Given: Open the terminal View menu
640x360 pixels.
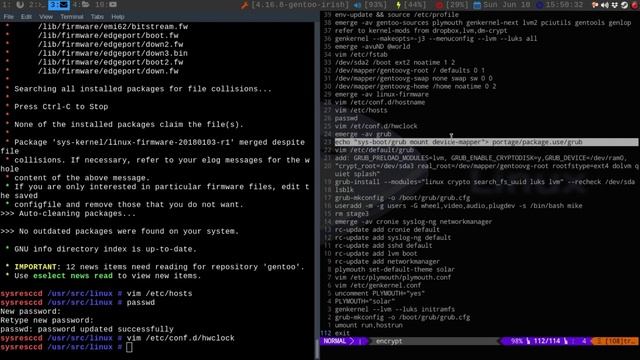Looking at the screenshot, I should click(46, 17).
